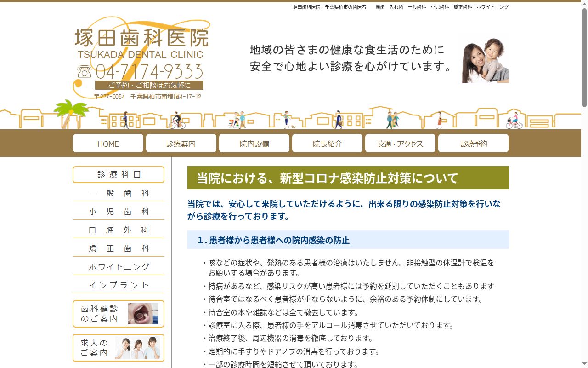Select 小児歯科 in the sidebar

(119, 212)
